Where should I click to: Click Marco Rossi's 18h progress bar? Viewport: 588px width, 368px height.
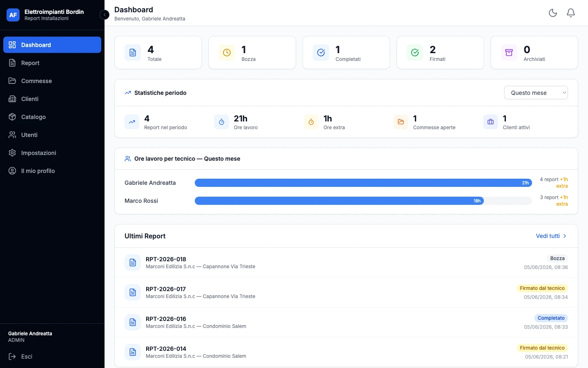coord(339,201)
